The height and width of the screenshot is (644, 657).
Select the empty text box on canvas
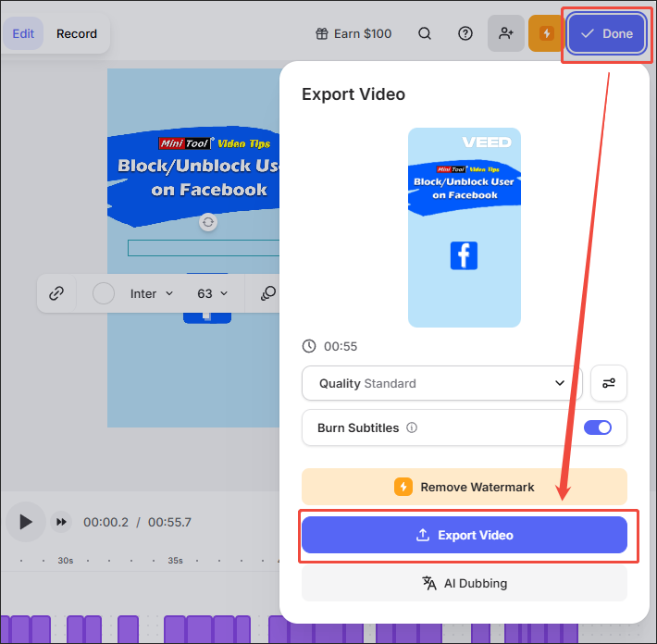click(x=204, y=248)
